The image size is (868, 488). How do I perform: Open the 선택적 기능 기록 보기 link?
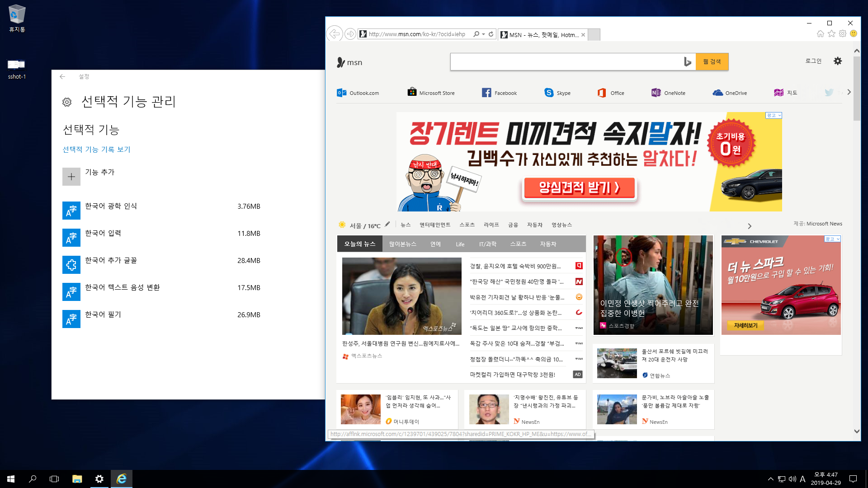point(96,150)
